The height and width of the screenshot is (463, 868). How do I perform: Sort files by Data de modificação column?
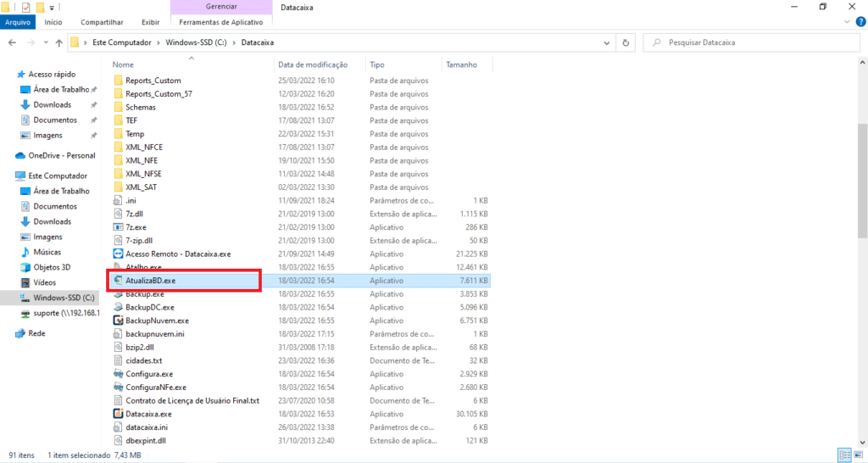[313, 64]
